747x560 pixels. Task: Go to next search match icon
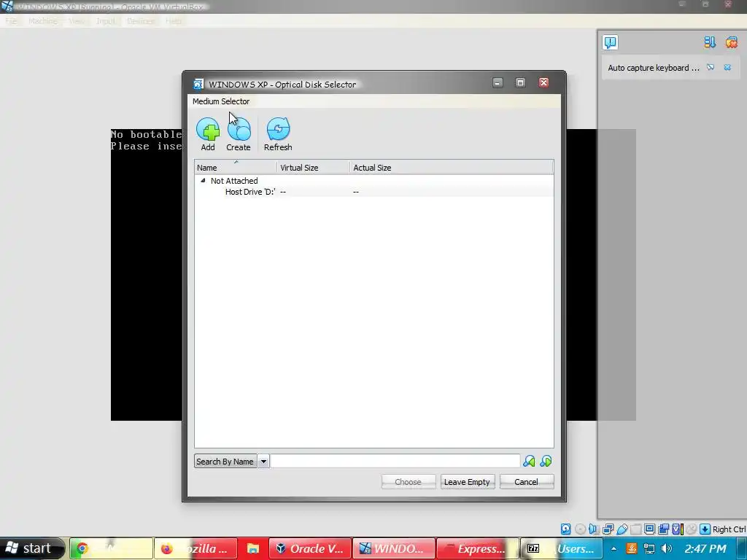coord(546,461)
